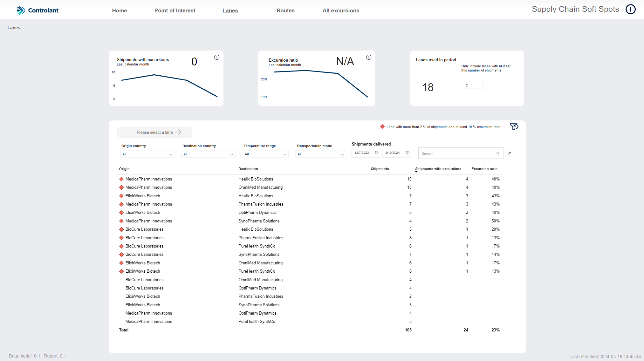Screen dimensions: 644x361
Task: Click the N/A excursion ratio value
Action: coord(345,61)
